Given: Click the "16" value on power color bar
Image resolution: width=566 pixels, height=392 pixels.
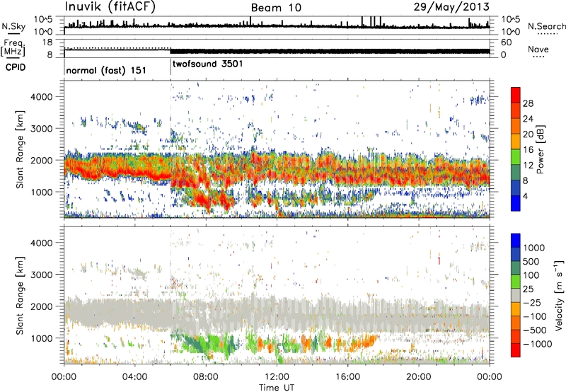Looking at the screenshot, I should coord(528,150).
